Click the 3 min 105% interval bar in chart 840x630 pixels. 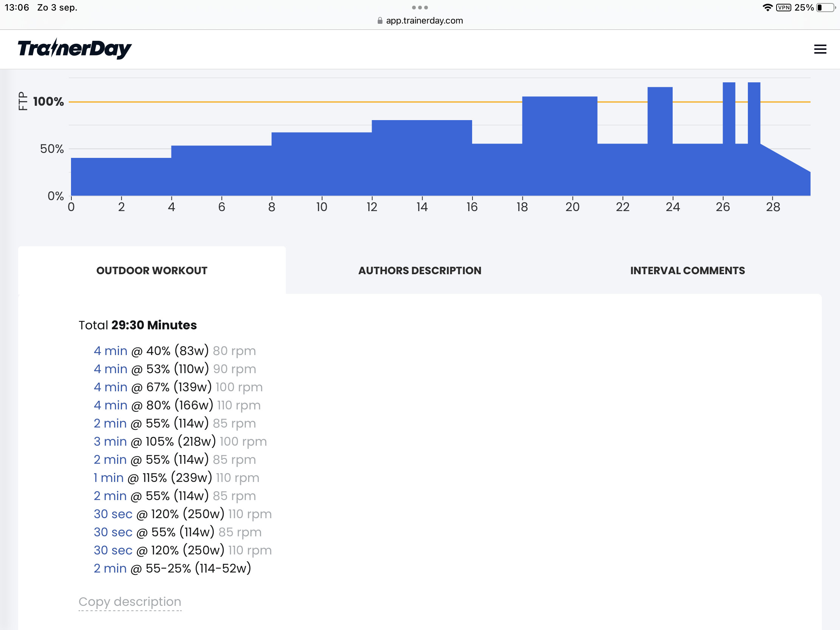click(x=559, y=146)
